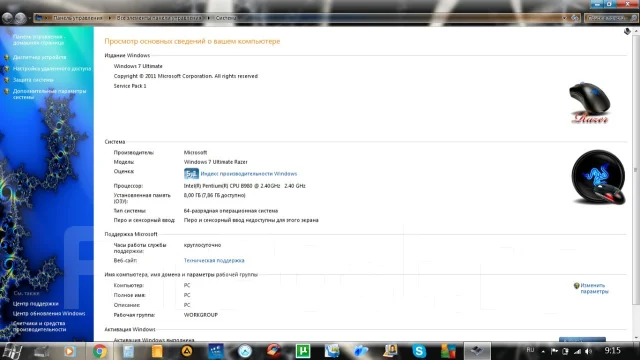Open the round clock icon in taskbar
This screenshot has width=640, height=360.
[x=245, y=351]
